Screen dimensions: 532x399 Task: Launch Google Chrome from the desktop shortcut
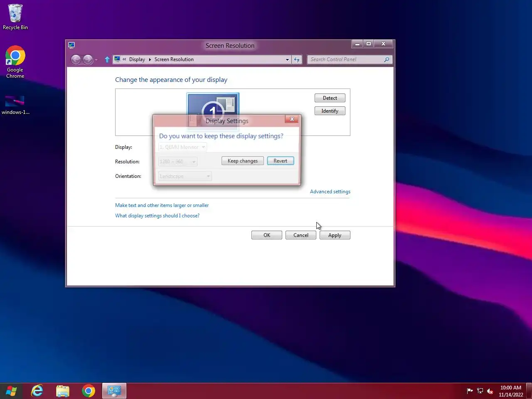click(x=15, y=62)
